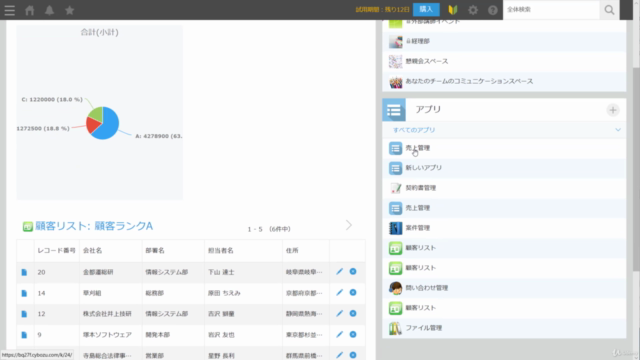Open the 案件管理 app entry
Image resolution: width=640 pixels, height=360 pixels.
[x=504, y=228]
